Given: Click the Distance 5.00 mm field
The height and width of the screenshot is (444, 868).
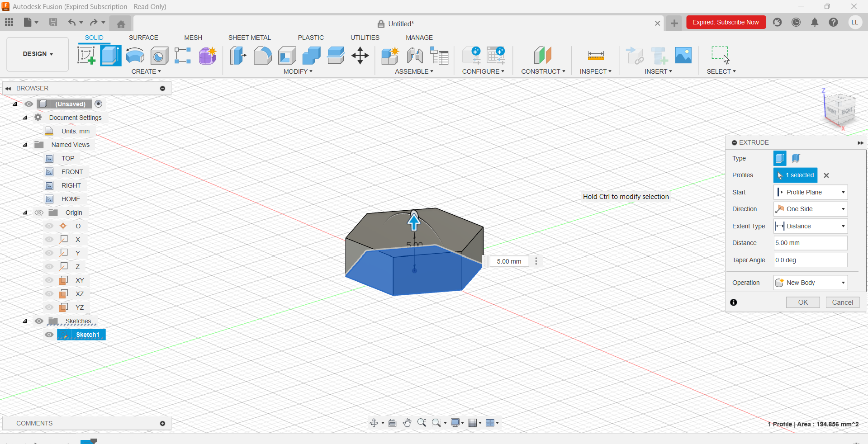Looking at the screenshot, I should pos(810,243).
